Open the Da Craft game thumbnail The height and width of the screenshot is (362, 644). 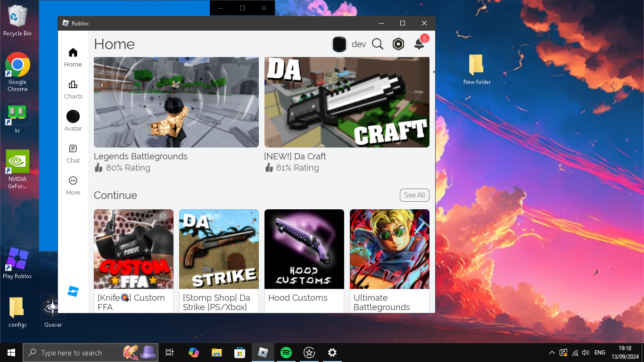(x=347, y=102)
